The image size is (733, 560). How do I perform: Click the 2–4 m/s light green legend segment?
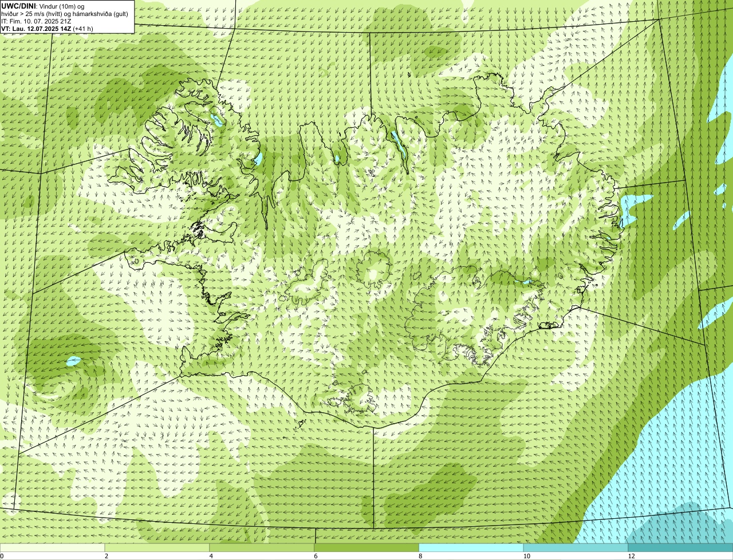click(157, 548)
